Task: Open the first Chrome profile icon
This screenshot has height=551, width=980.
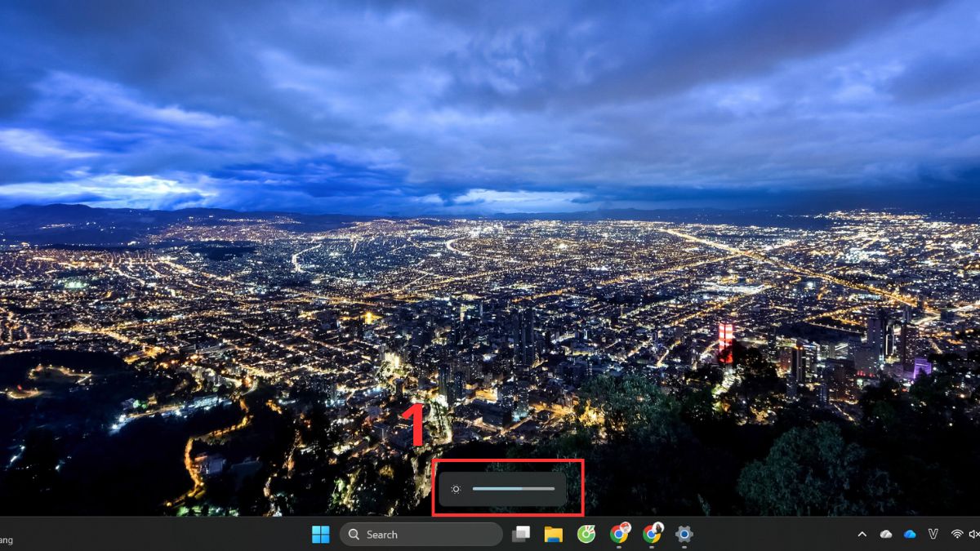Action: [619, 534]
